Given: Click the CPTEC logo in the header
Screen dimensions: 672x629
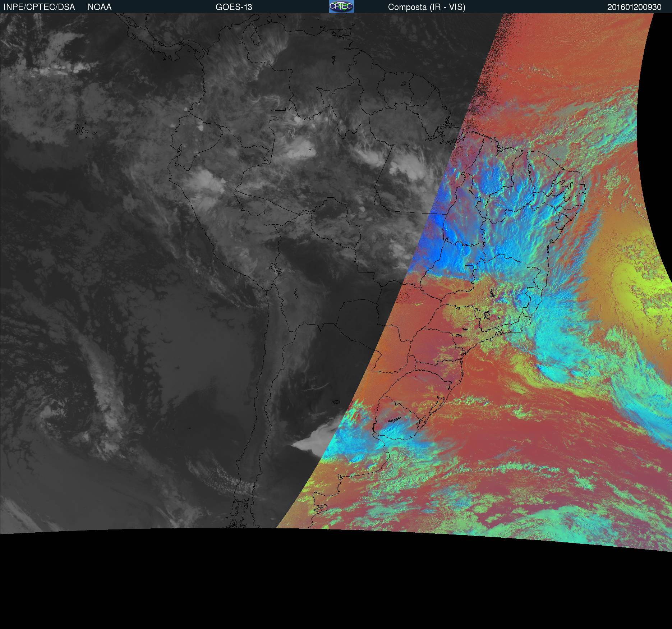Looking at the screenshot, I should click(341, 6).
